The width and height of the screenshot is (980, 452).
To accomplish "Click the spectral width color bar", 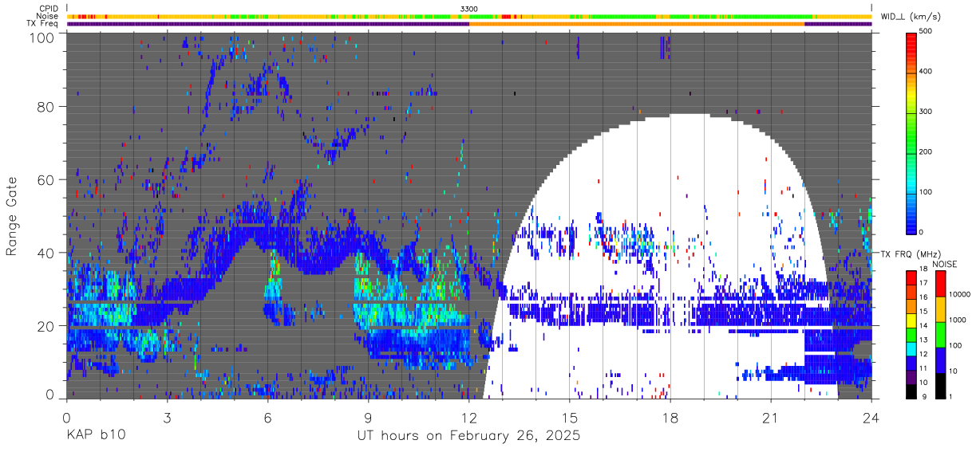I will pyautogui.click(x=912, y=132).
